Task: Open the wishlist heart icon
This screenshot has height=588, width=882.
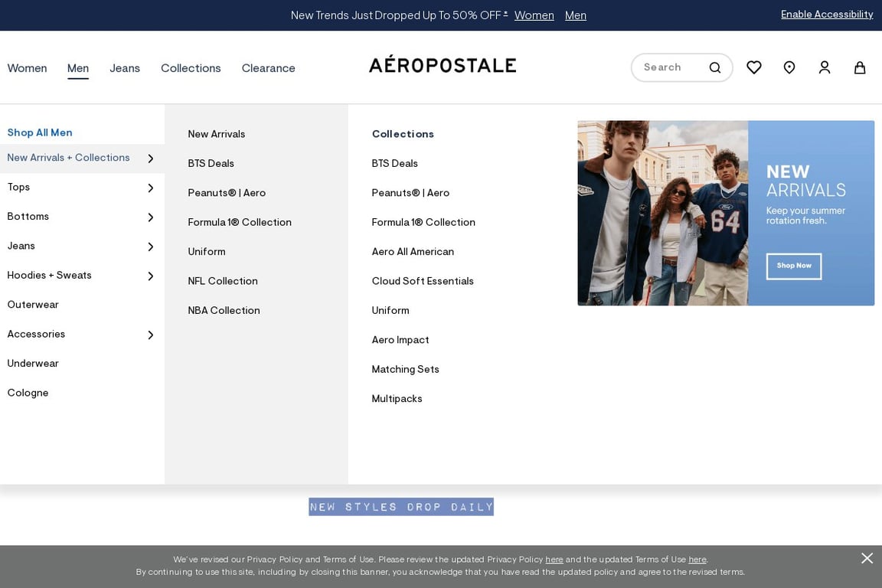Action: coord(753,67)
